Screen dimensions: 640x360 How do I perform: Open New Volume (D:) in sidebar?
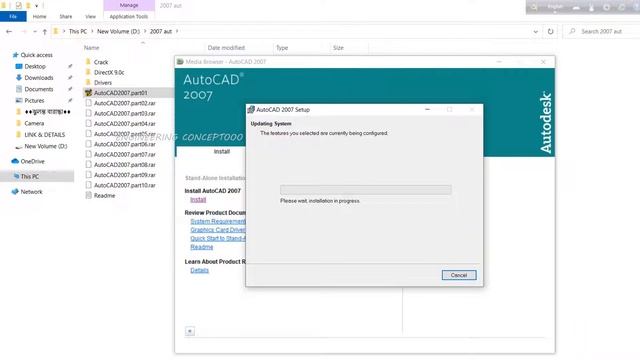45,146
